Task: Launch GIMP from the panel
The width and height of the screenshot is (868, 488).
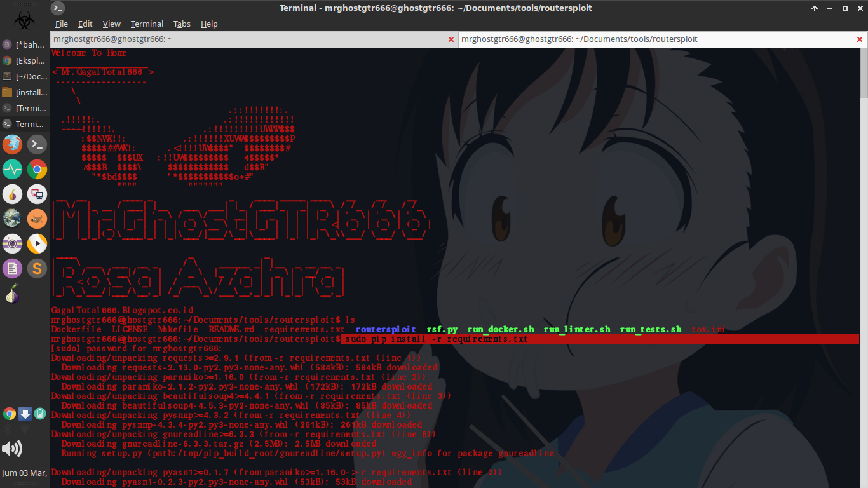Action: point(37,219)
